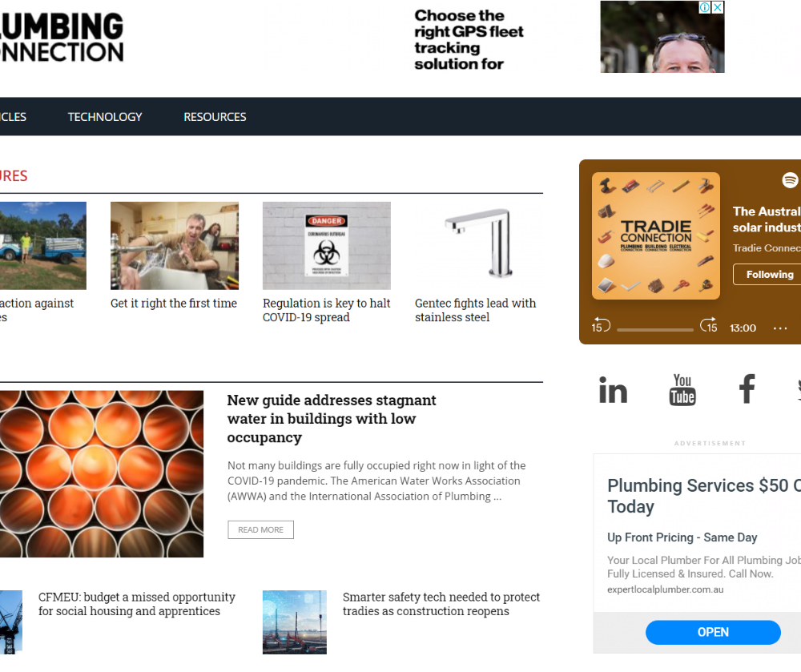801x672 pixels.
Task: Open the LinkedIn social icon
Action: 613,389
